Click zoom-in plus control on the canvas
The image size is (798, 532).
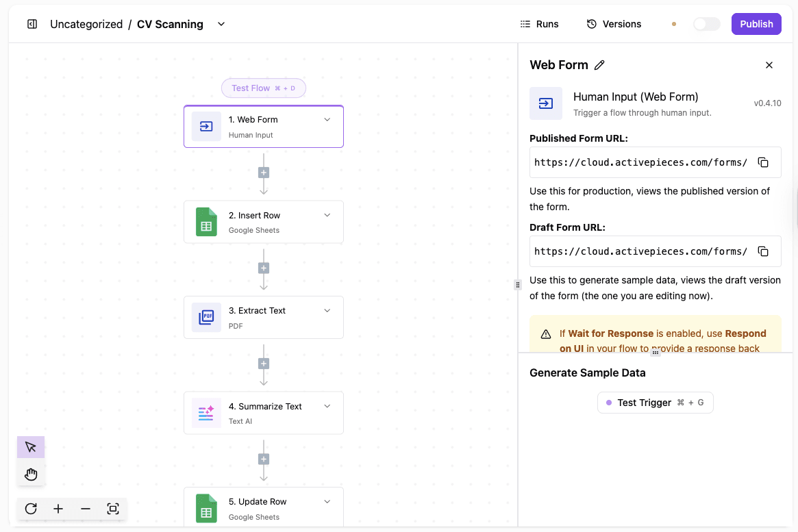(58, 509)
